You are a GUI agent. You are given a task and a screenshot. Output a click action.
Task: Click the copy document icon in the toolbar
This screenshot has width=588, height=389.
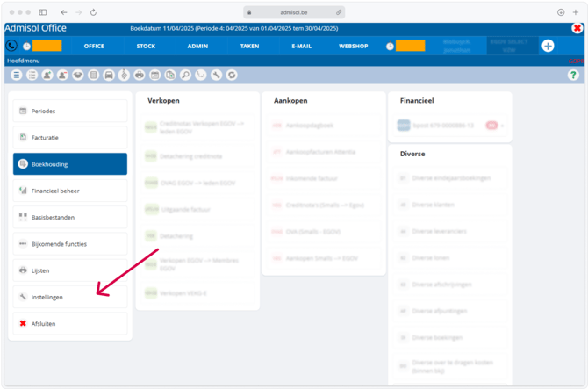(170, 75)
